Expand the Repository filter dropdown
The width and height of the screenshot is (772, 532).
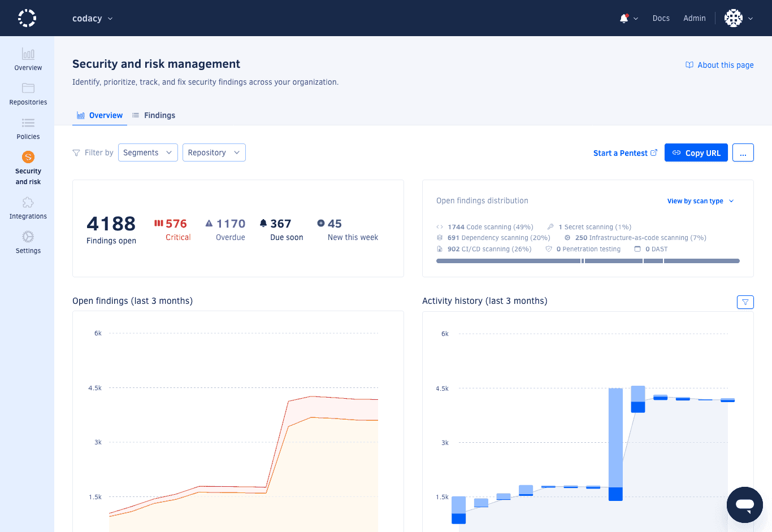(x=214, y=152)
